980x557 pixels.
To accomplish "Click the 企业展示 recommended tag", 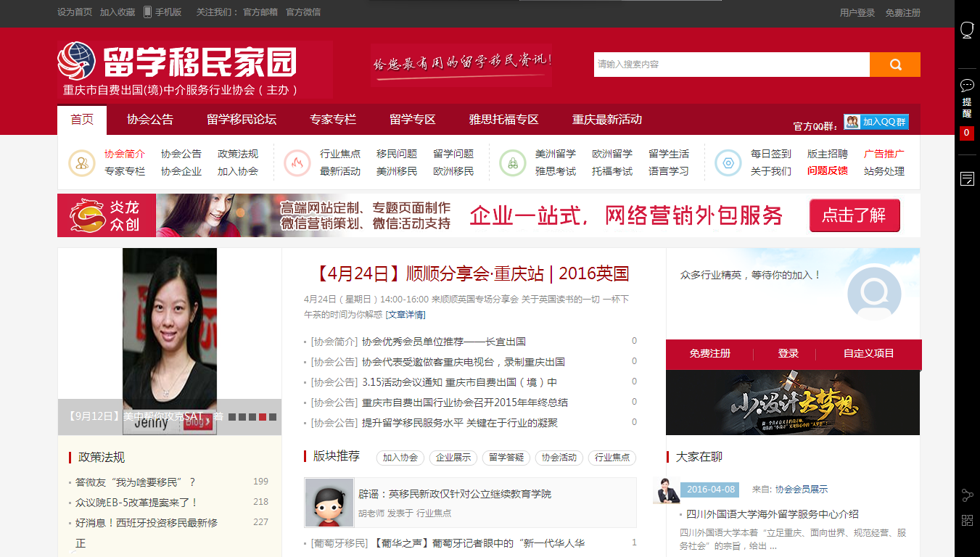I will click(x=453, y=458).
